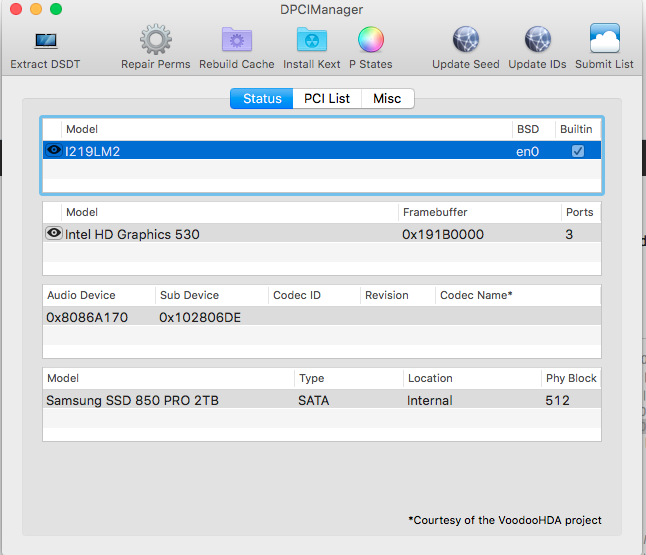Viewport: 646px width, 555px height.
Task: Select the Status tab
Action: pos(262,99)
